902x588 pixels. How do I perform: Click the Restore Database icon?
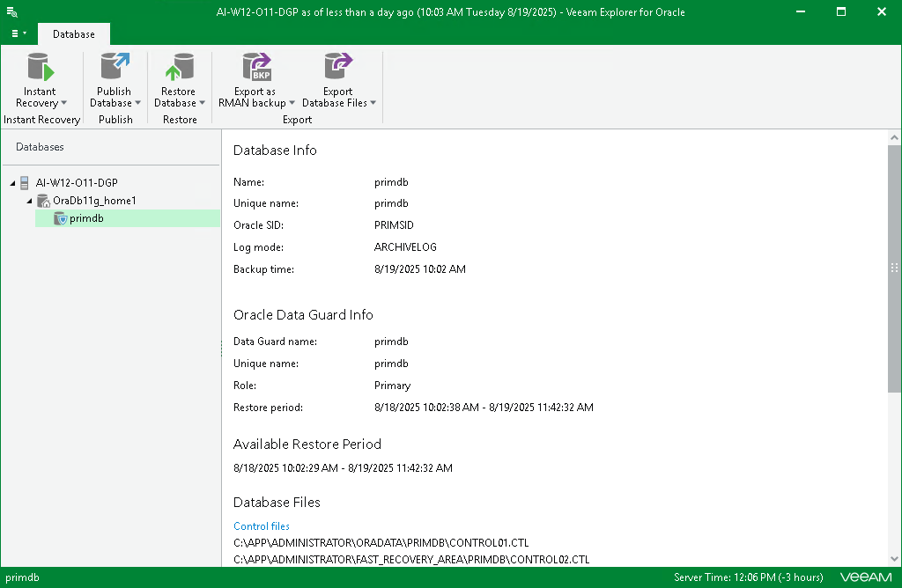(180, 67)
